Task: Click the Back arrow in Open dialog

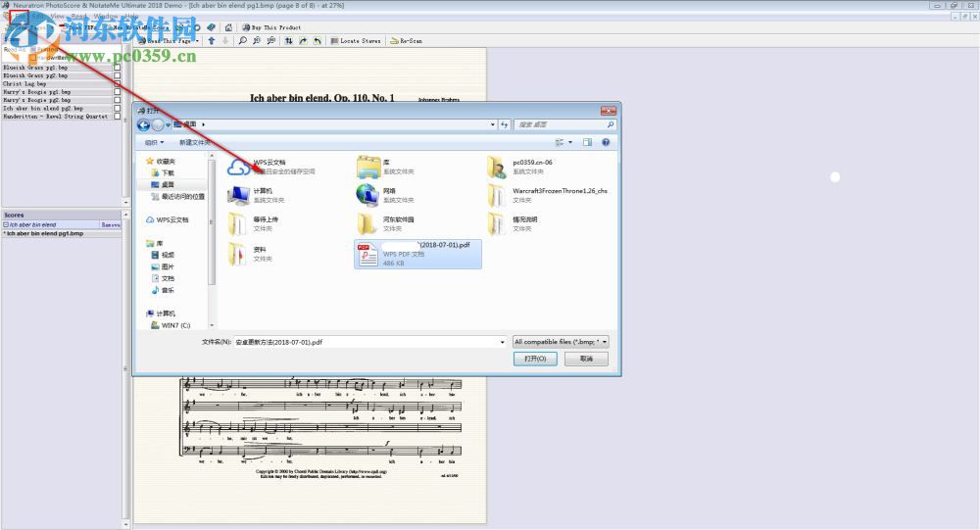Action: pos(143,125)
